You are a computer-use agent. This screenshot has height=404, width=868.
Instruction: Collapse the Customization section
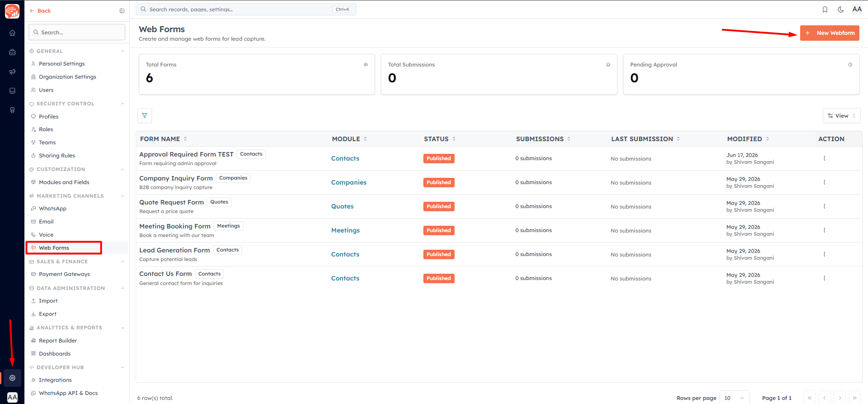pos(123,169)
